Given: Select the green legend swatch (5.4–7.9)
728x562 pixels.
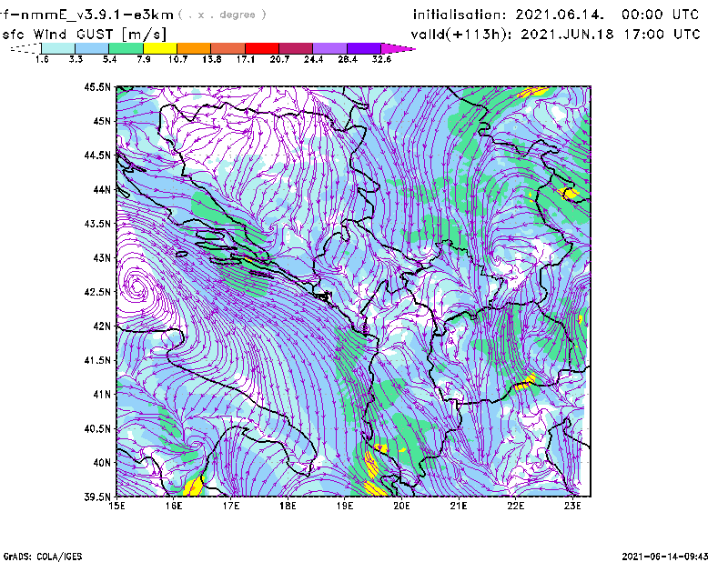Looking at the screenshot, I should (x=126, y=48).
